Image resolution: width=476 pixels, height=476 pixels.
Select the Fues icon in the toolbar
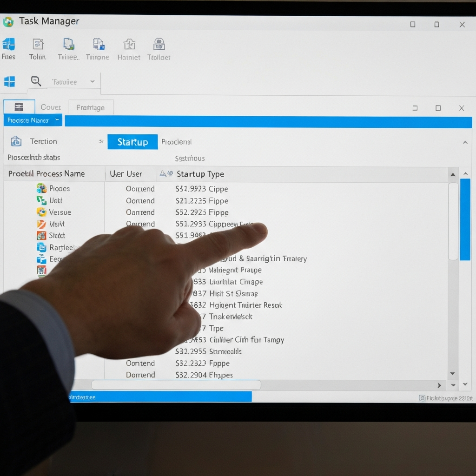(x=8, y=45)
